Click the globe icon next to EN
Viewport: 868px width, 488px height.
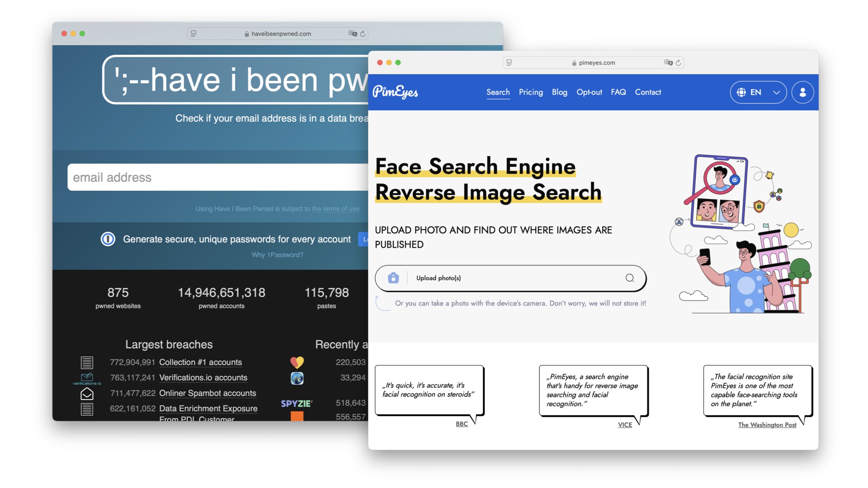point(741,92)
